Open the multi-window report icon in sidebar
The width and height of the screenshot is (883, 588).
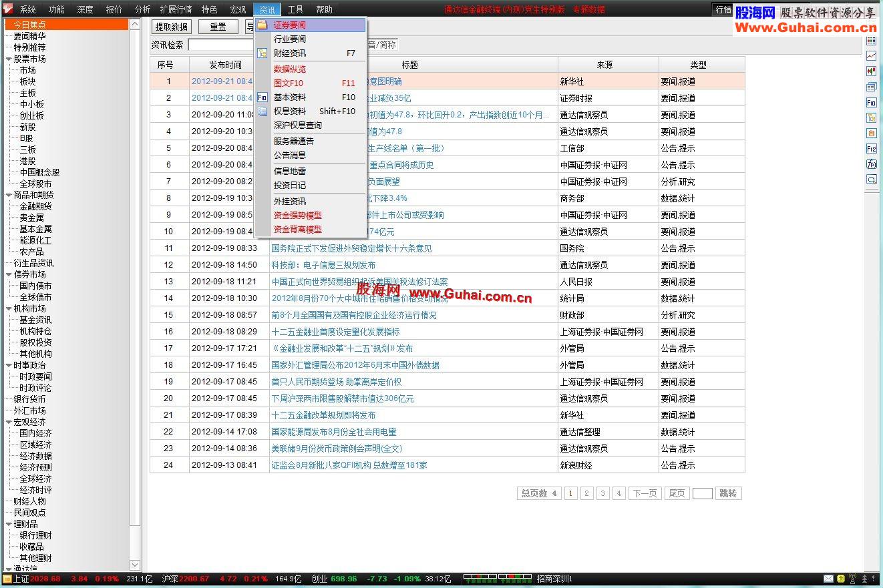(872, 87)
